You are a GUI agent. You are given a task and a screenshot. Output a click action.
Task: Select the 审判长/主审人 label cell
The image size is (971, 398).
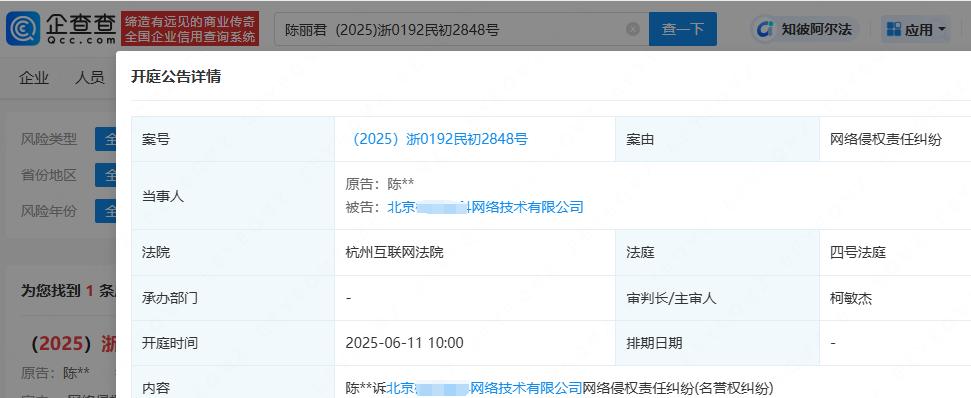(717, 298)
